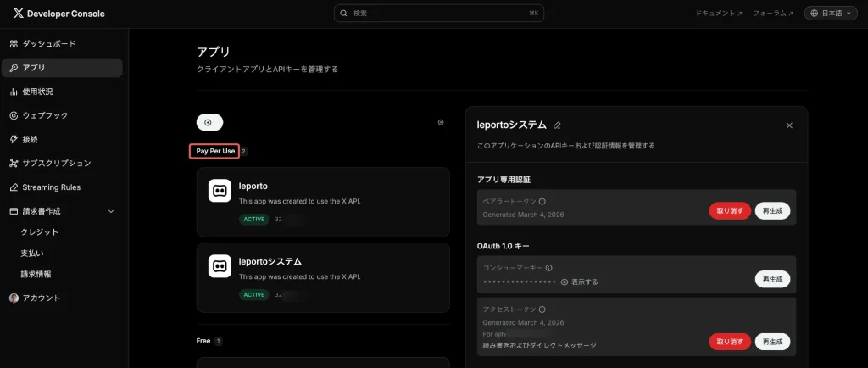Click the X Developer Console logo
The width and height of the screenshot is (868, 368).
[58, 14]
